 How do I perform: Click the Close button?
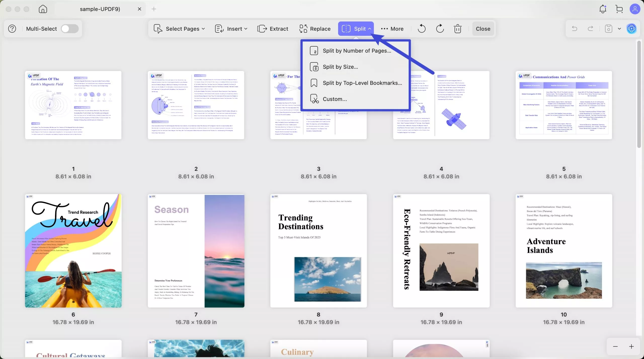pyautogui.click(x=482, y=28)
